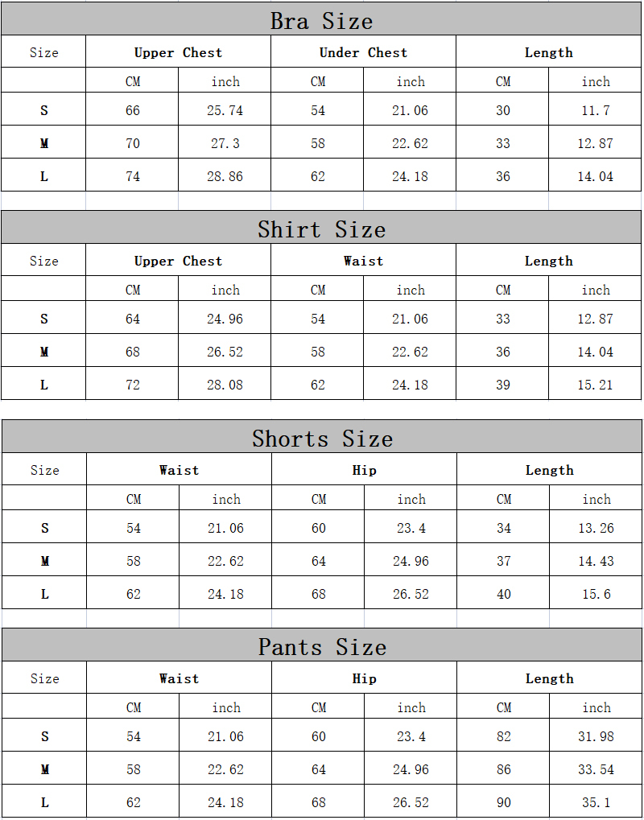Viewport: 644px width, 820px height.
Task: Click the Length header in Pants Size table
Action: pos(549,678)
